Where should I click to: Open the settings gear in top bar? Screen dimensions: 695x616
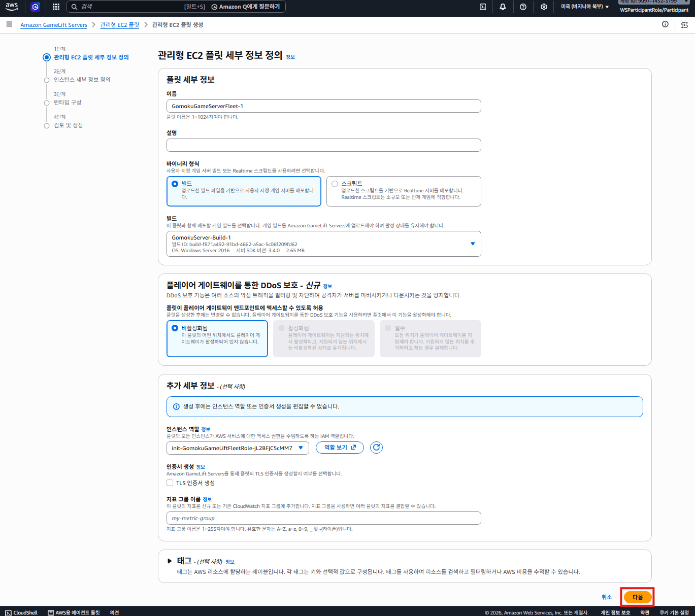tap(544, 7)
